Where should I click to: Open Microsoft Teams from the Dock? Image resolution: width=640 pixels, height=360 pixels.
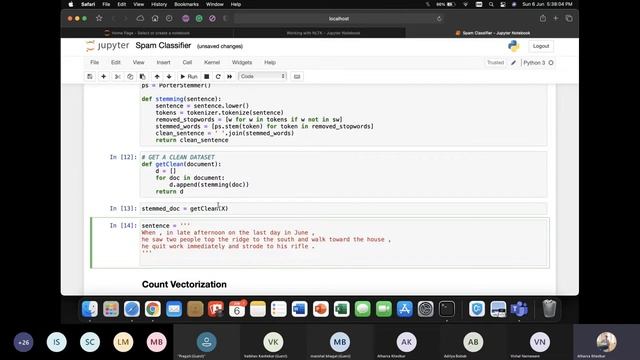(519, 309)
